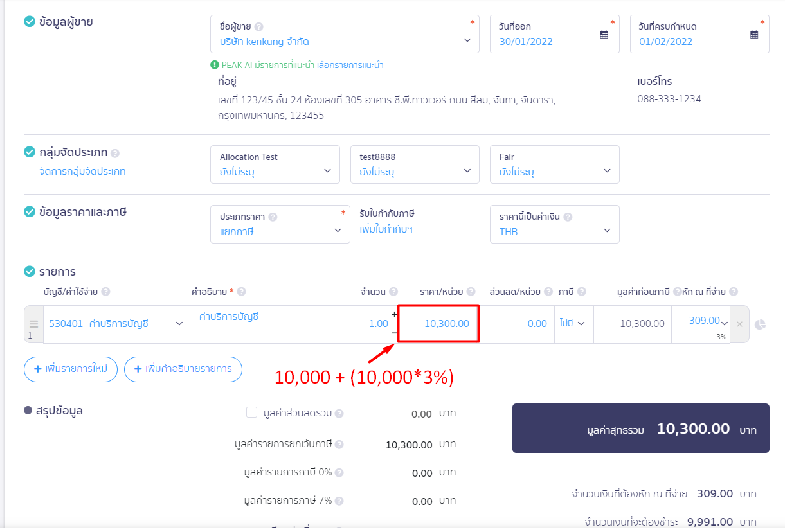Click help icon next to มูลค่าส่วนลดรวม
This screenshot has height=532, width=785.
tap(339, 414)
